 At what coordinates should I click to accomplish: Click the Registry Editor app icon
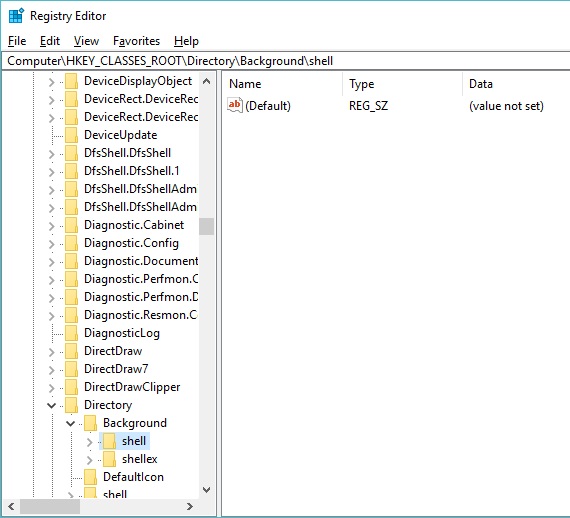tap(16, 16)
